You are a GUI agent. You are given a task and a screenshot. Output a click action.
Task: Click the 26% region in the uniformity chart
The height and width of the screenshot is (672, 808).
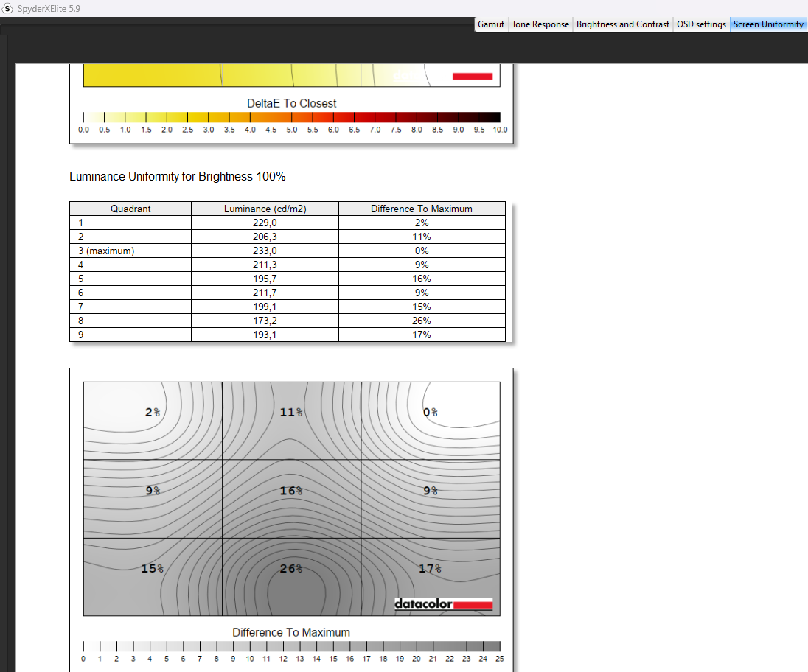[291, 568]
